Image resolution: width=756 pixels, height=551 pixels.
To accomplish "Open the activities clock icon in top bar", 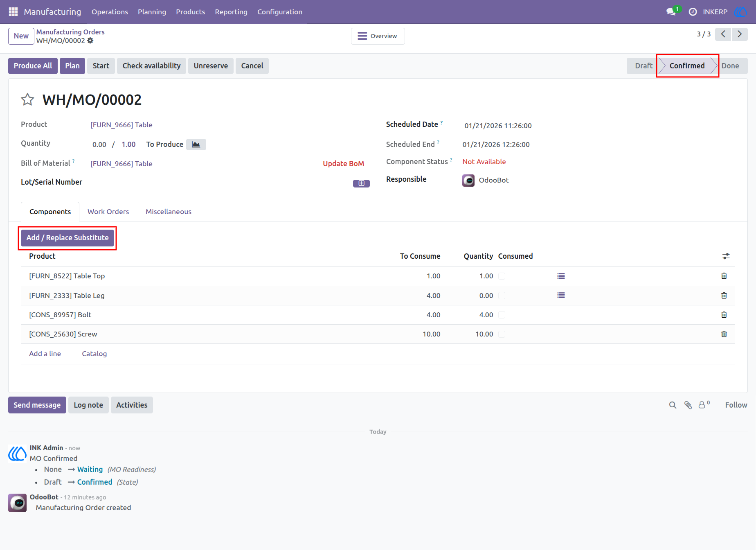I will (x=693, y=12).
